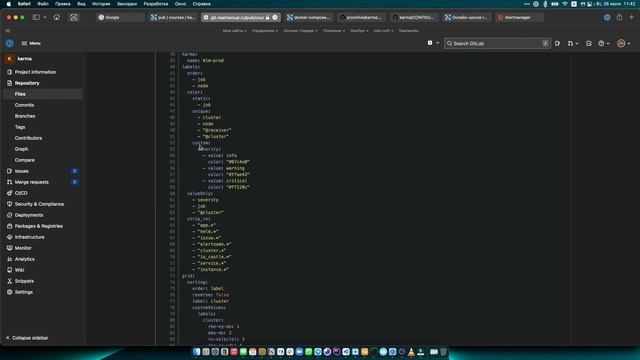Open the Repository section in the sidebar
The image size is (640, 360).
point(23,83)
